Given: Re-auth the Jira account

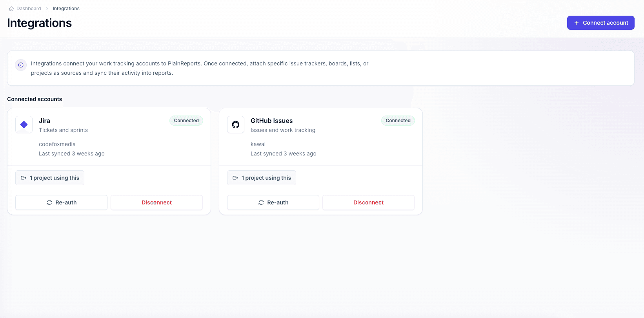Looking at the screenshot, I should pos(61,202).
